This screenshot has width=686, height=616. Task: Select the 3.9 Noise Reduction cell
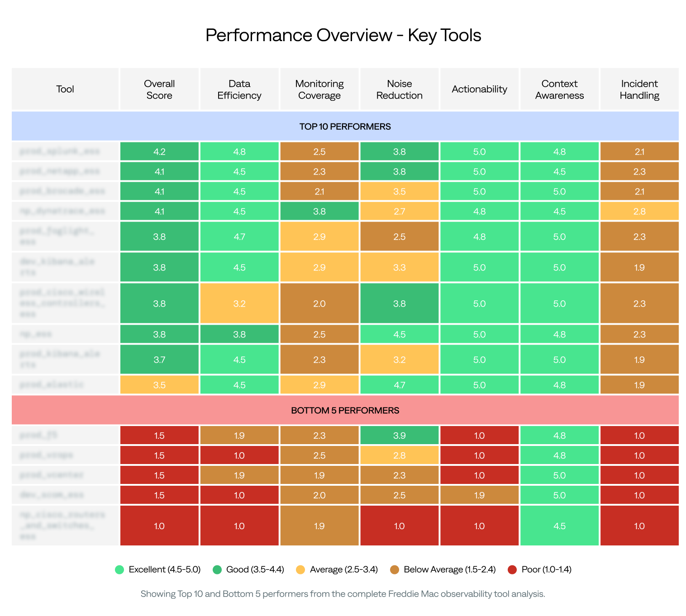399,436
